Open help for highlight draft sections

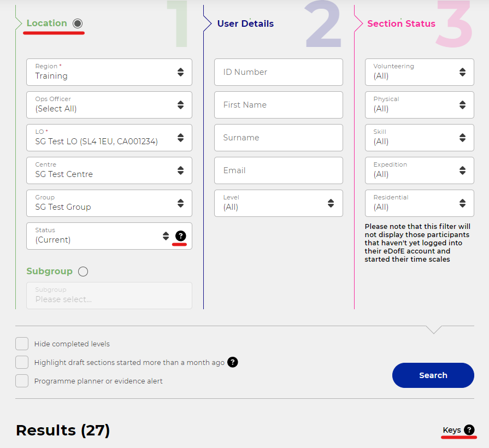click(232, 362)
